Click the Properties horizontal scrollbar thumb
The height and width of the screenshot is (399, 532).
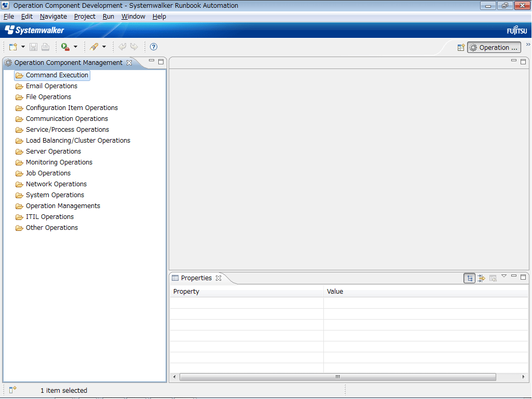tap(337, 377)
